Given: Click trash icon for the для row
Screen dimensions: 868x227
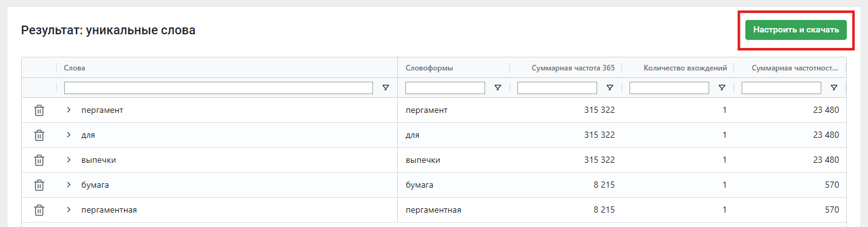Looking at the screenshot, I should coord(39,135).
